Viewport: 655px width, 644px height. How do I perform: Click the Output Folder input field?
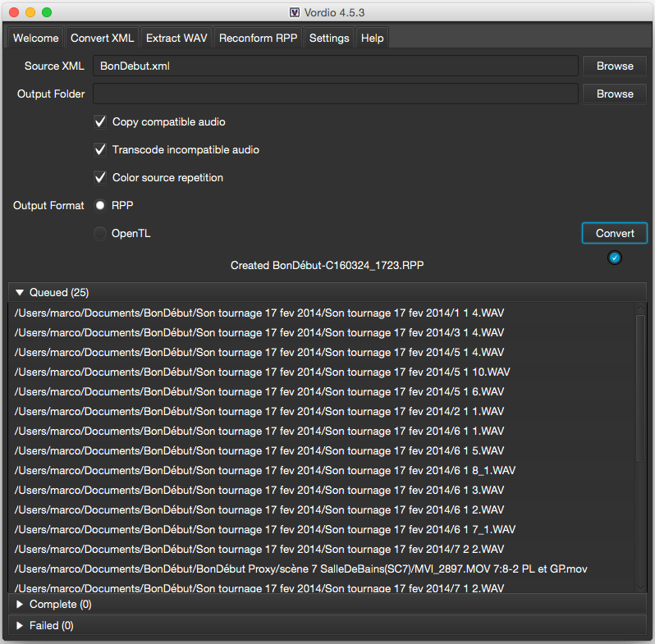point(335,94)
